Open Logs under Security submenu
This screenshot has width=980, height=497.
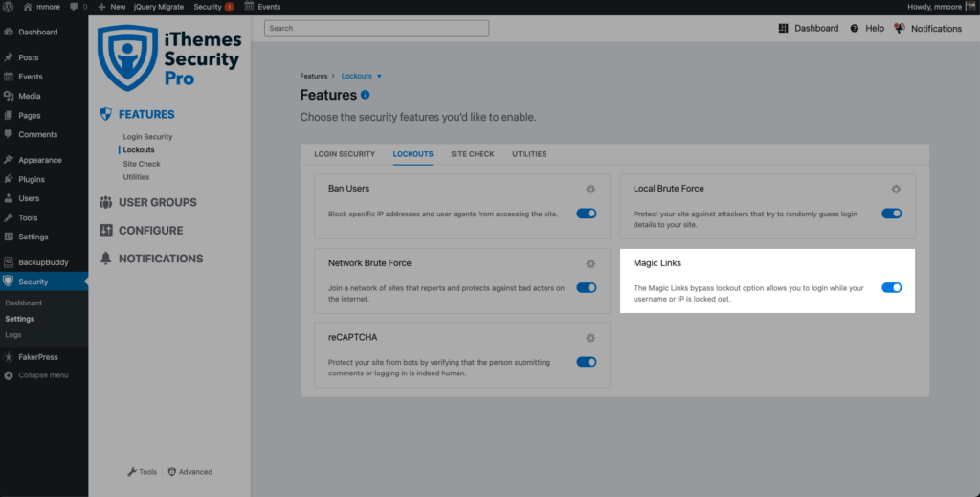pos(13,334)
